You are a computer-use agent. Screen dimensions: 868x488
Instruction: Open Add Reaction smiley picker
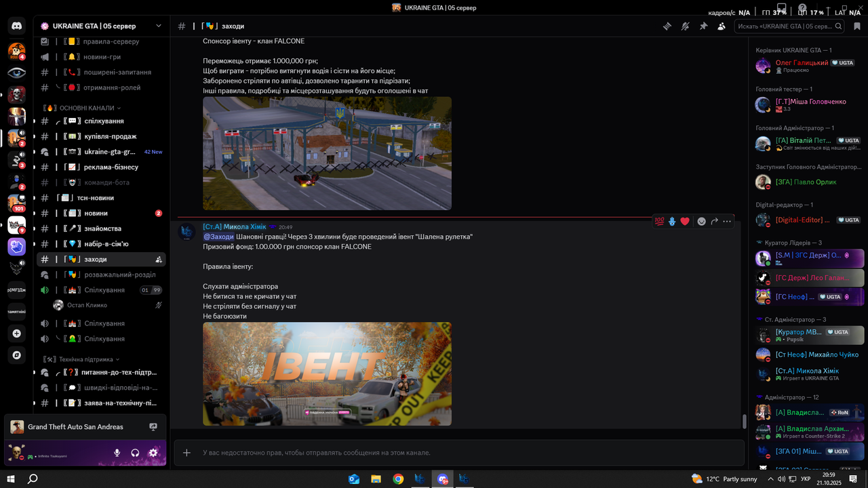pos(702,221)
